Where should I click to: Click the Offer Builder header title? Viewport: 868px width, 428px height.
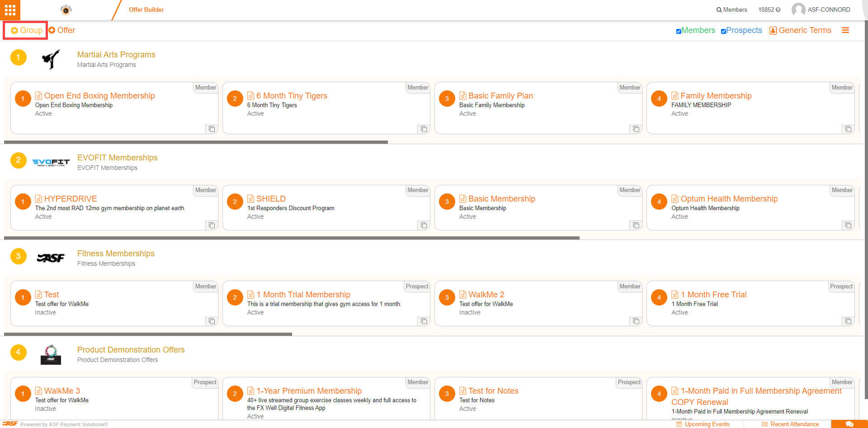coord(146,9)
